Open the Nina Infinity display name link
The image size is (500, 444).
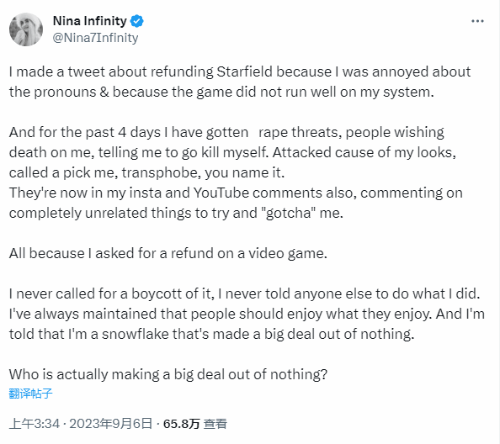coord(90,21)
